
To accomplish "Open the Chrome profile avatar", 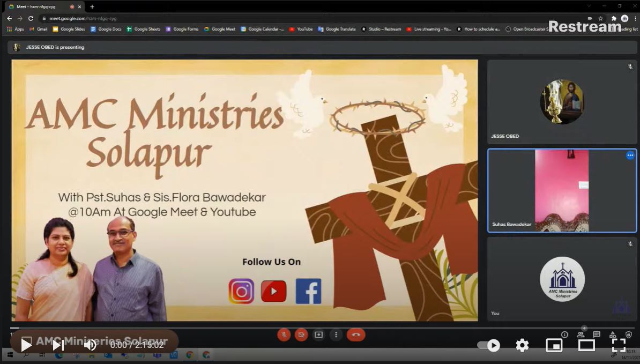I will click(624, 18).
